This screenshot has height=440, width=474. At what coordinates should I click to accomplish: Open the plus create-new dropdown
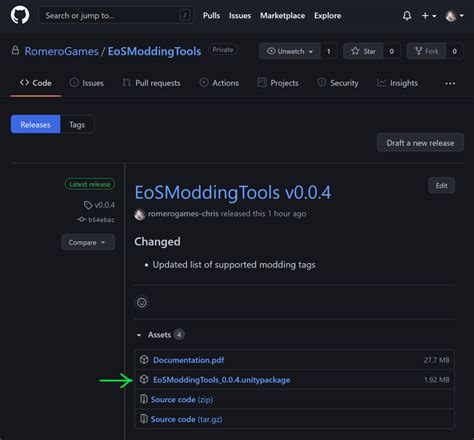[429, 16]
